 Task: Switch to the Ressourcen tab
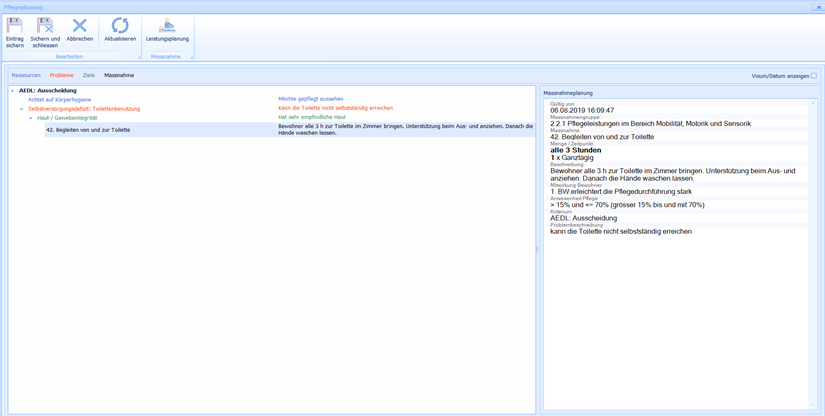click(26, 75)
